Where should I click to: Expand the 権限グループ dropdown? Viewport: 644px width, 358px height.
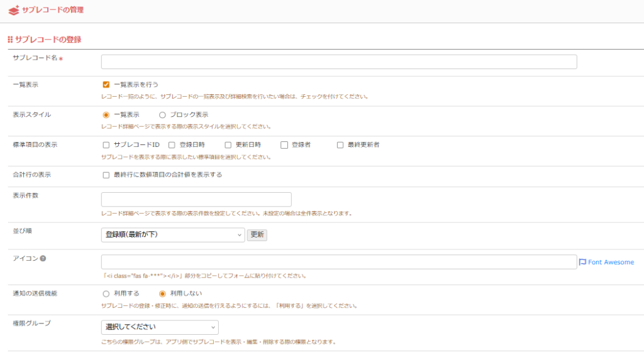[x=160, y=327]
